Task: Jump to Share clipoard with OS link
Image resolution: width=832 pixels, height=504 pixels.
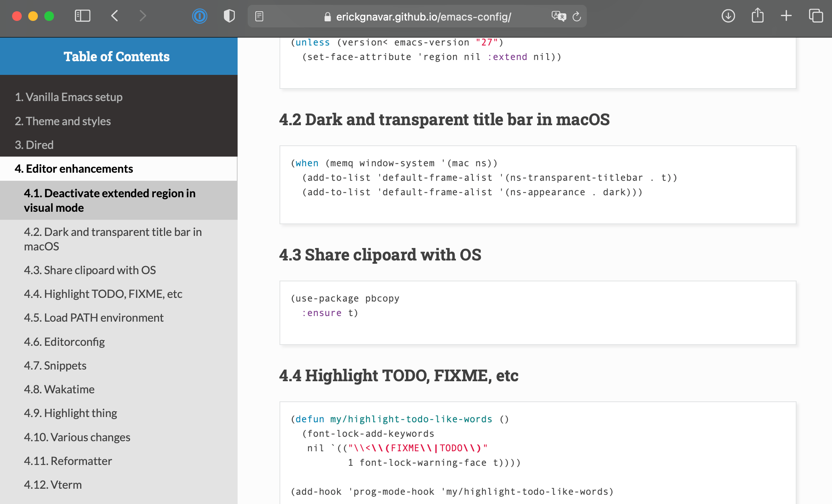Action: click(90, 270)
